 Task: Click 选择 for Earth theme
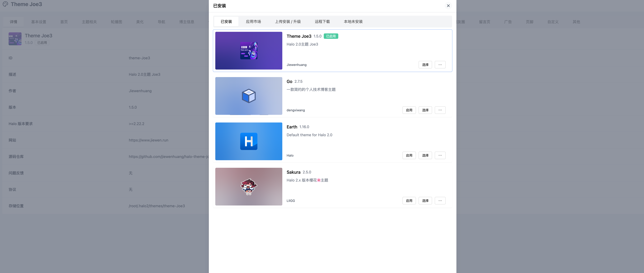pyautogui.click(x=425, y=155)
